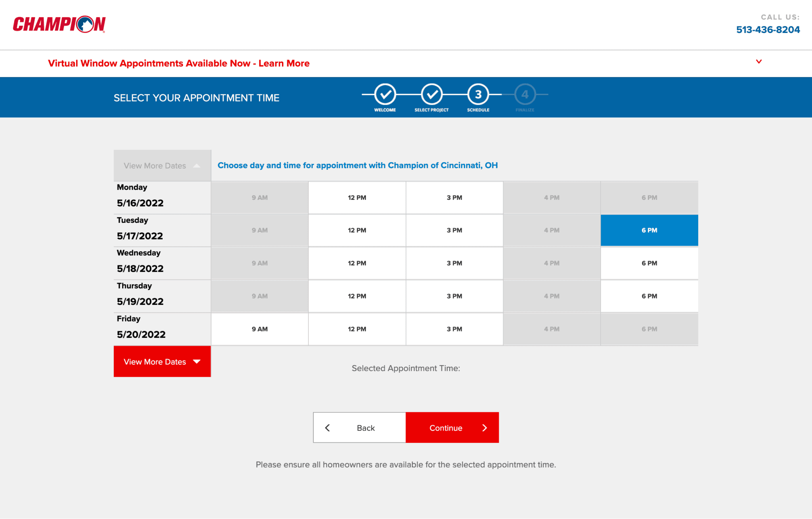Click the Continue button arrow icon

pyautogui.click(x=485, y=427)
